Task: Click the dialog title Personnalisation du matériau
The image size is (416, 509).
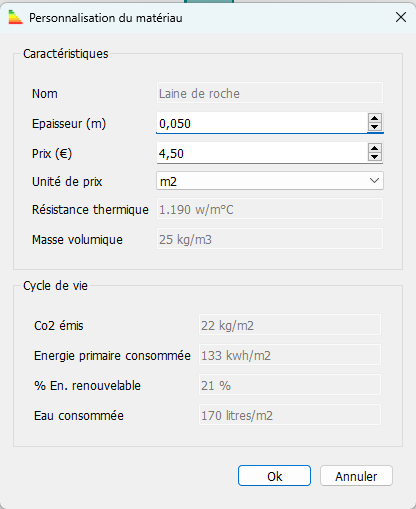Action: [106, 18]
